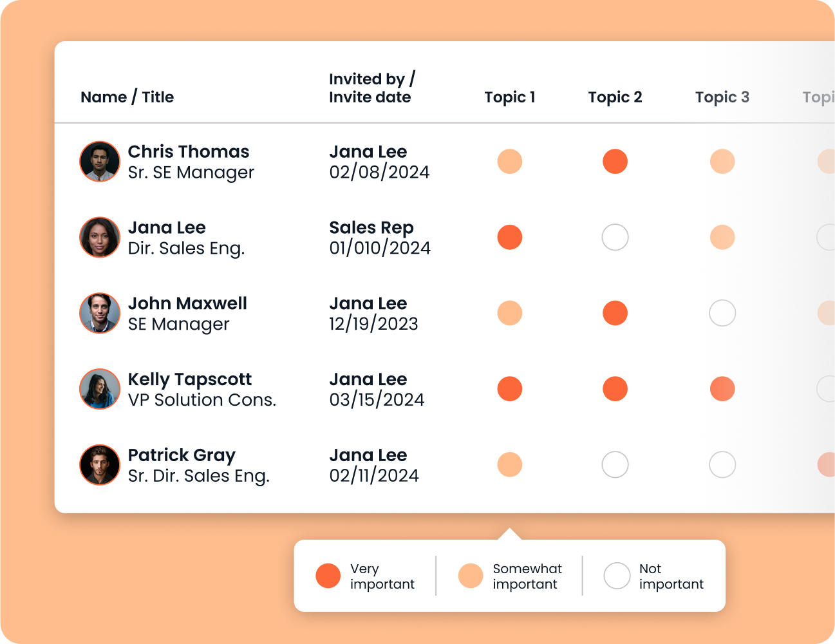Click Patrick Gray's avatar photo

pos(100,465)
